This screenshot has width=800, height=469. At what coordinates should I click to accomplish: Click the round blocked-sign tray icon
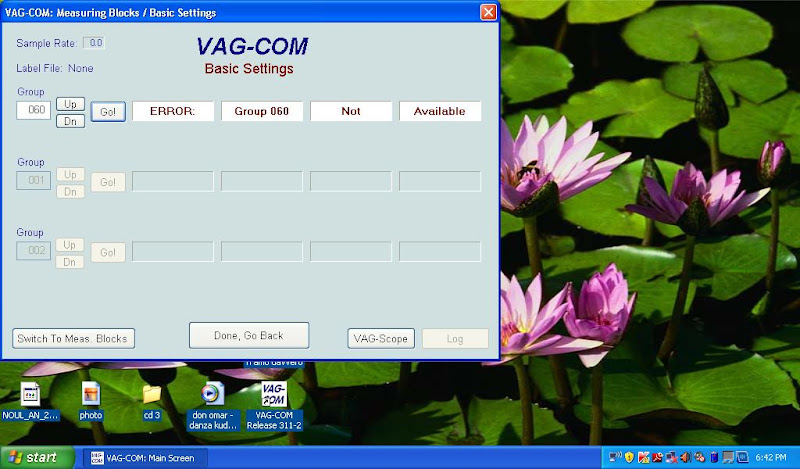[700, 457]
